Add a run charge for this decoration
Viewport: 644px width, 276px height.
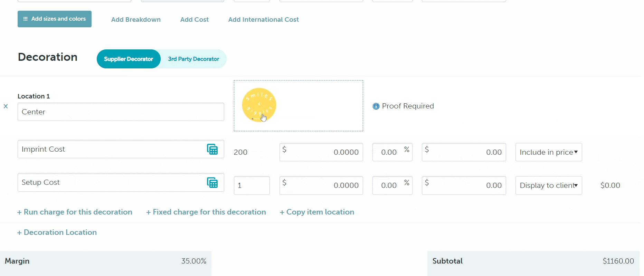coord(75,212)
